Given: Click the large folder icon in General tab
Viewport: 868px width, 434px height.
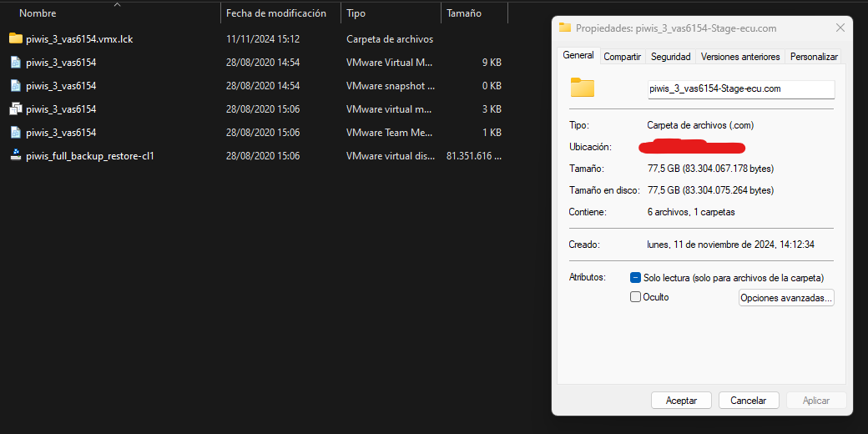Looking at the screenshot, I should point(582,88).
